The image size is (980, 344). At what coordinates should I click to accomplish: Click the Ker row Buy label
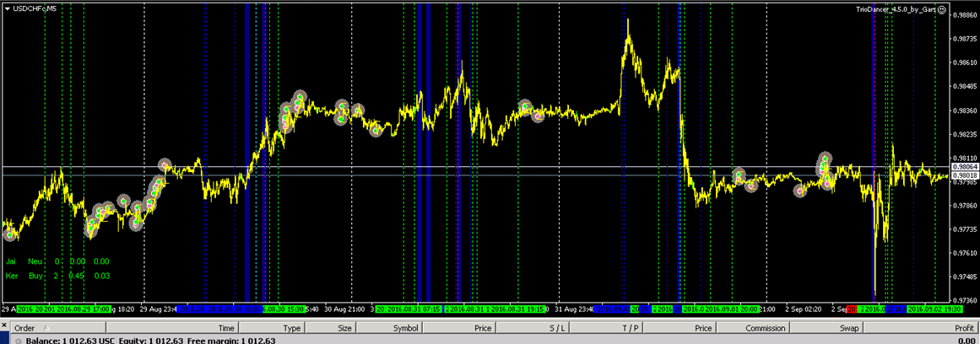point(35,276)
